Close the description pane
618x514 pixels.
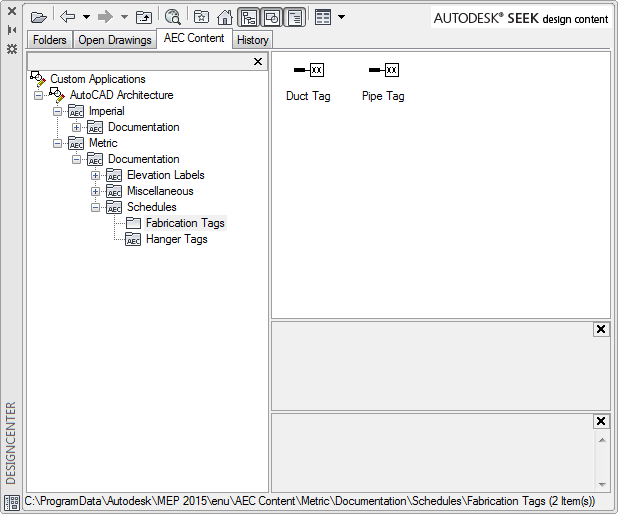click(x=601, y=421)
